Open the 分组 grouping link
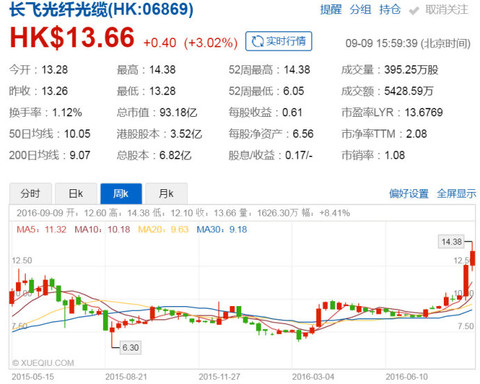The width and height of the screenshot is (480, 384). 360,10
